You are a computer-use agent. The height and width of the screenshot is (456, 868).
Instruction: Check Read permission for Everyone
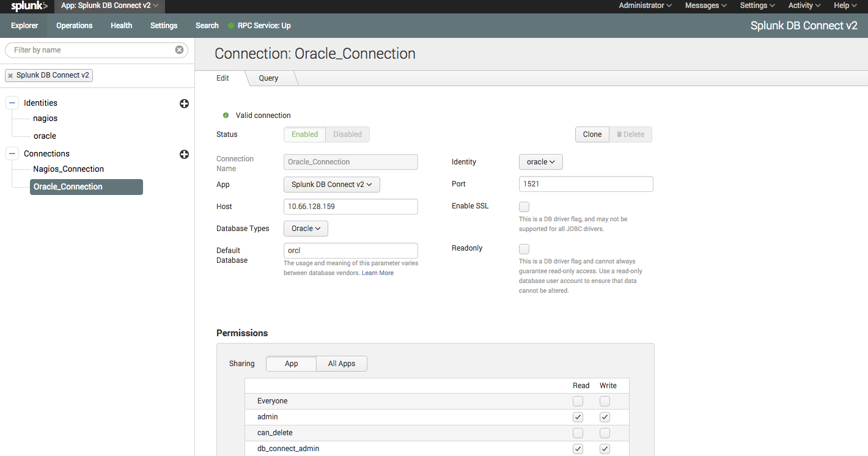(x=578, y=402)
